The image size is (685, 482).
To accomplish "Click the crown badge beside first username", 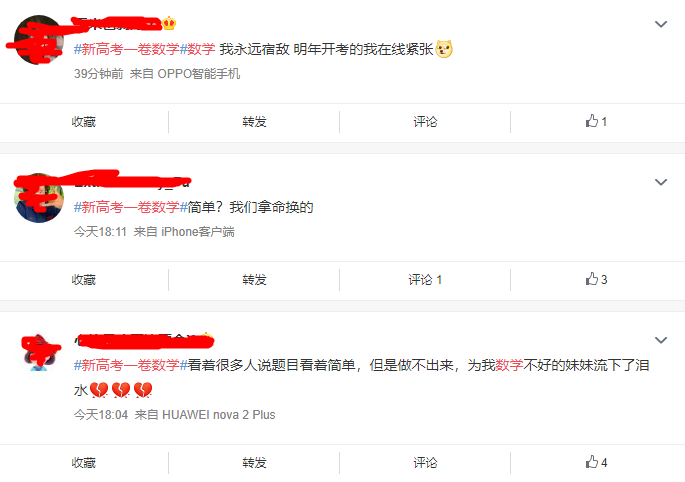I will 169,23.
